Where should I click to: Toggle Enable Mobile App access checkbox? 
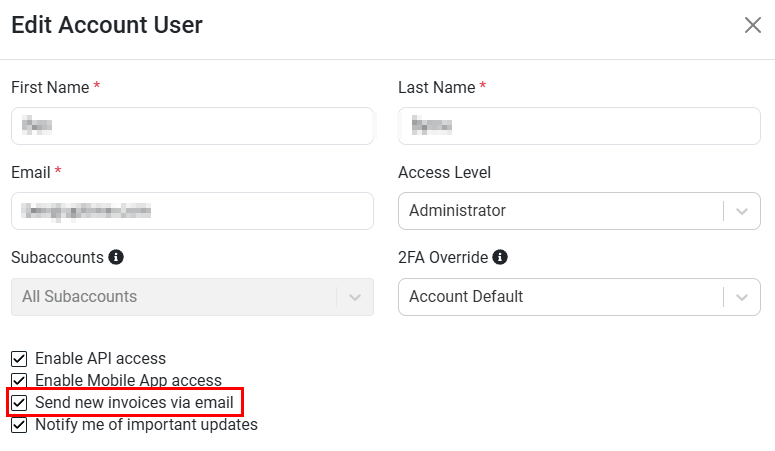[19, 380]
